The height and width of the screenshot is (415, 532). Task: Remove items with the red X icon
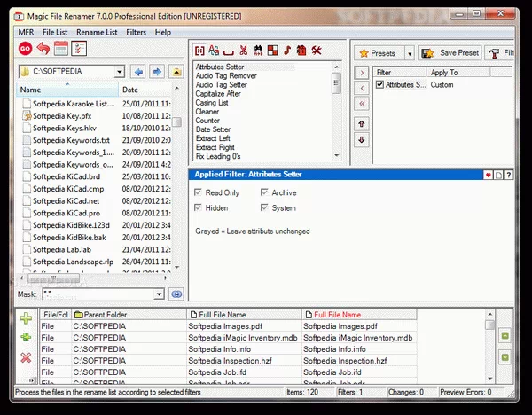[x=26, y=357]
